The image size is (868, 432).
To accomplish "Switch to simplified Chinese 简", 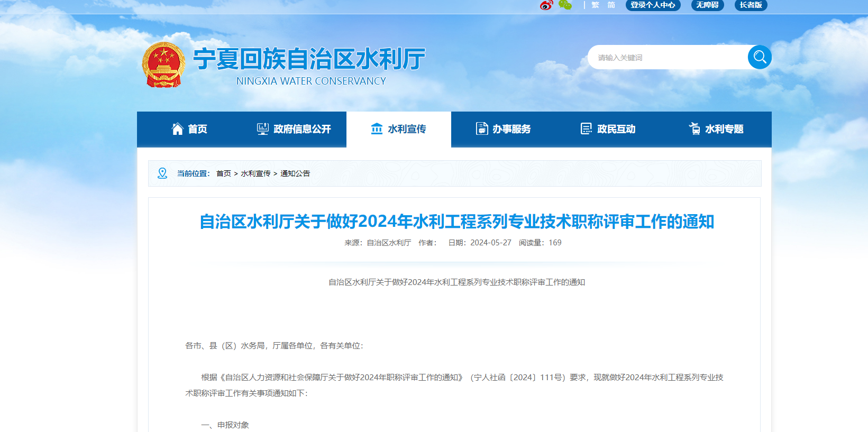I will point(611,5).
